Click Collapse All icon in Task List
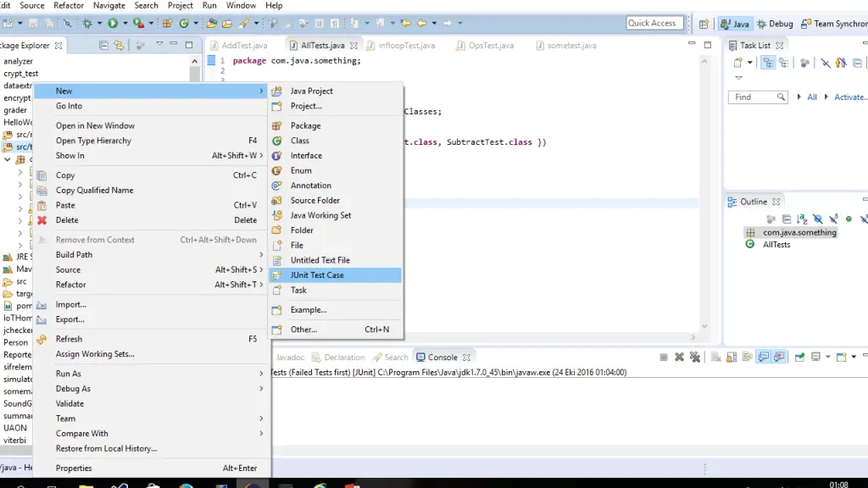Viewport: 868px width, 488px height. [x=858, y=63]
